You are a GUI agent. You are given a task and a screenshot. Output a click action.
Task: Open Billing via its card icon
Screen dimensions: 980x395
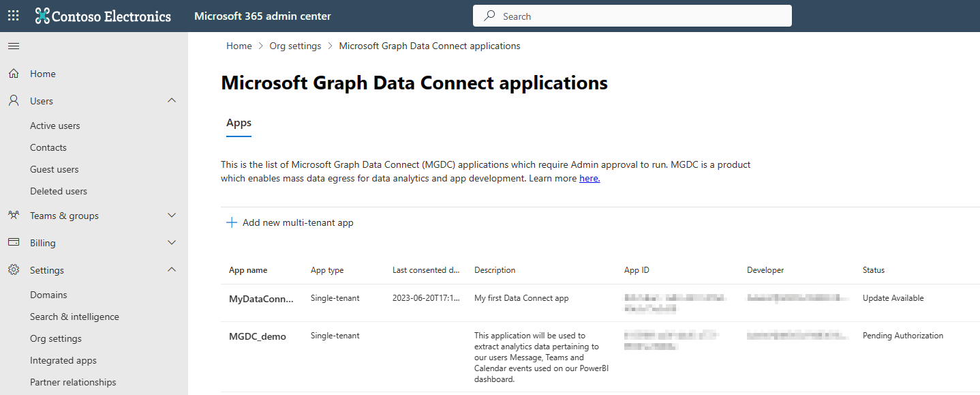[14, 242]
